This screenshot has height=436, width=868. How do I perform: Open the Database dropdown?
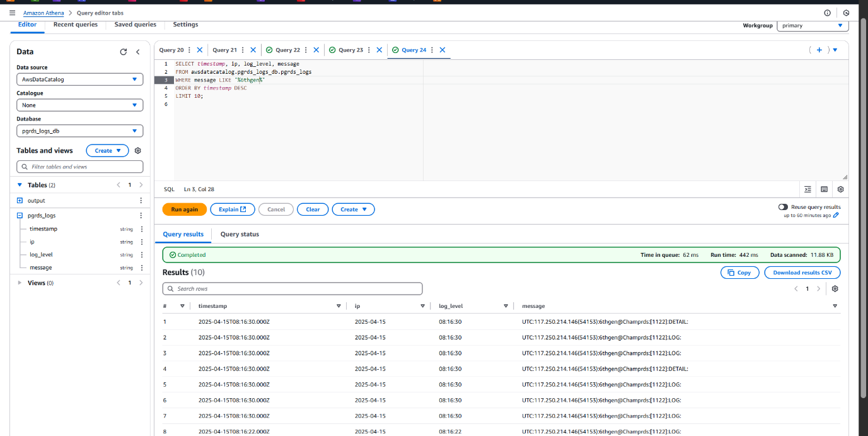click(x=80, y=131)
